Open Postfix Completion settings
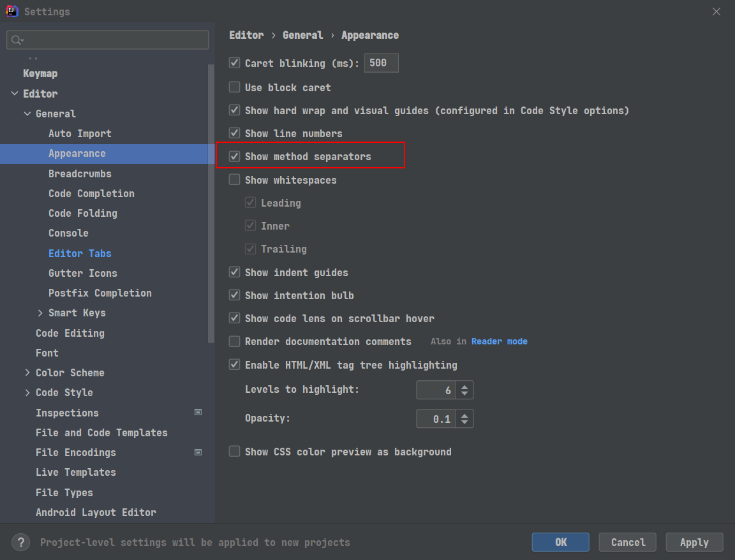Screen dimensions: 735x560 click(100, 293)
